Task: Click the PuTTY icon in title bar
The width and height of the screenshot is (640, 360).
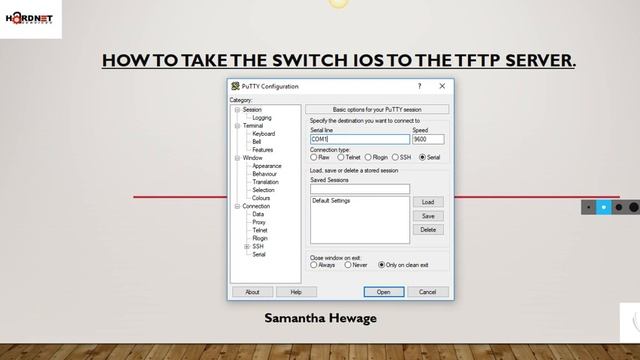Action: (235, 86)
